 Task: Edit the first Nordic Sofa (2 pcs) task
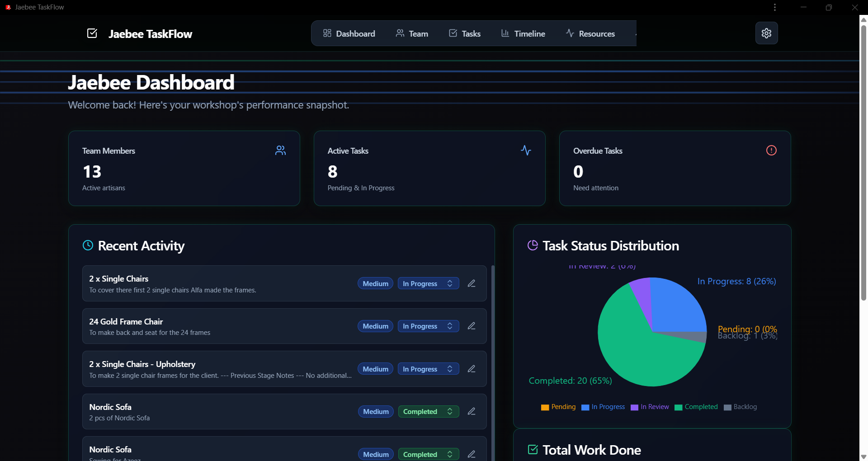pyautogui.click(x=472, y=411)
